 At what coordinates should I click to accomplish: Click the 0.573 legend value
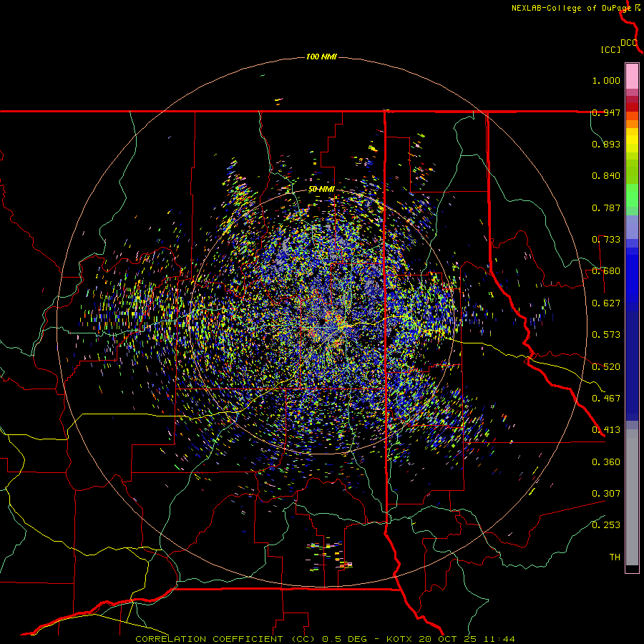(606, 335)
